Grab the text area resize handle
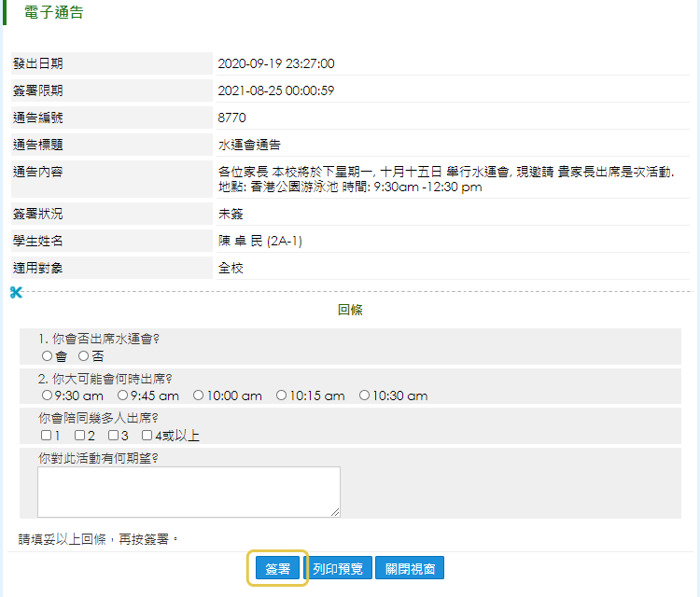 click(x=335, y=511)
